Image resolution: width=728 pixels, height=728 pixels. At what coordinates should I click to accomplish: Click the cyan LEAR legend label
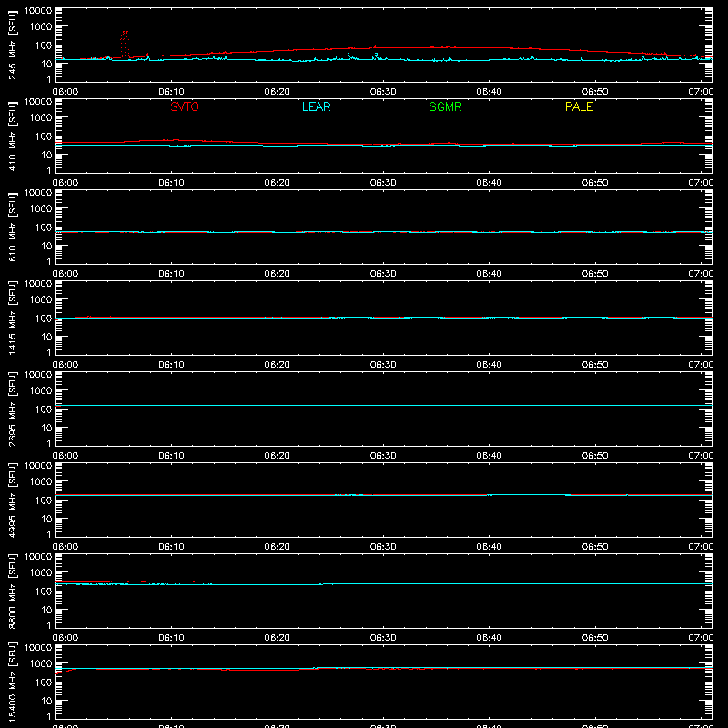[316, 106]
